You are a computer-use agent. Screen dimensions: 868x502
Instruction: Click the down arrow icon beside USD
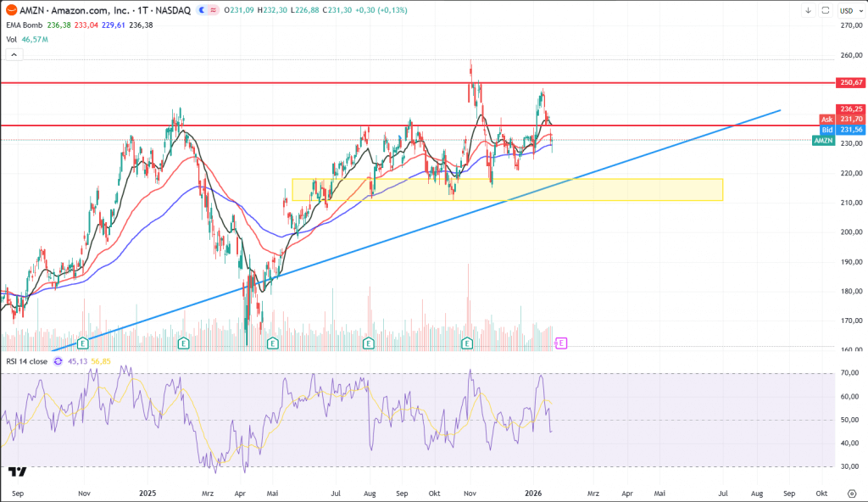[x=809, y=10]
